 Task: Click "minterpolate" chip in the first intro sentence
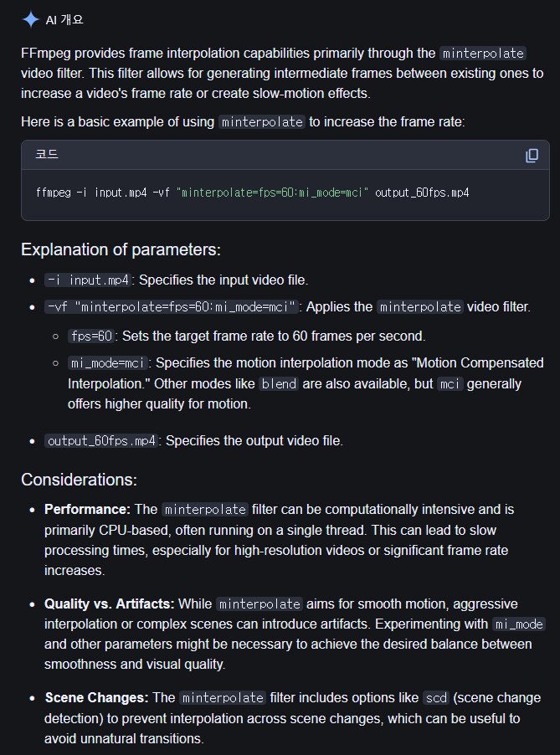click(x=483, y=53)
